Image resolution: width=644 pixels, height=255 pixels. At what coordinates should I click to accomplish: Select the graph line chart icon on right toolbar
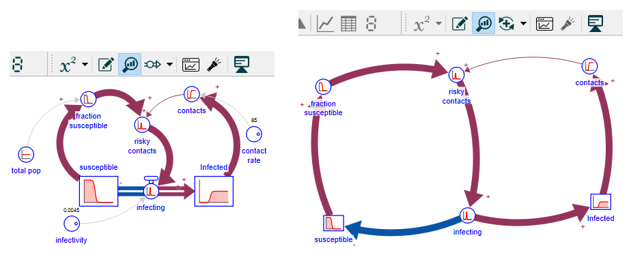click(325, 23)
